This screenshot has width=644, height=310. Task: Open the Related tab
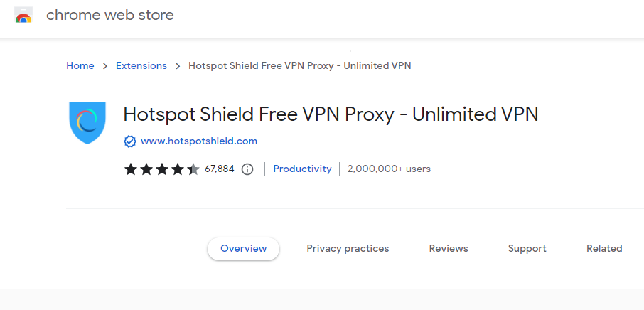pos(604,248)
